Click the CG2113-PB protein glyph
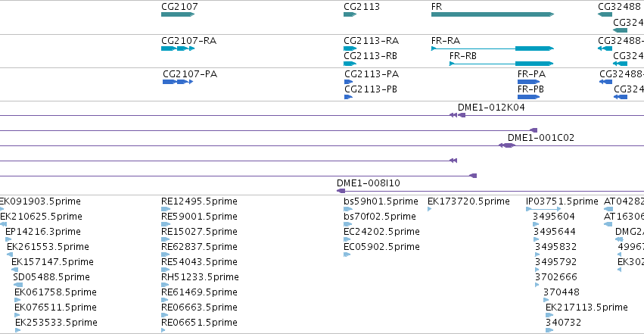644x334 pixels. 348,97
